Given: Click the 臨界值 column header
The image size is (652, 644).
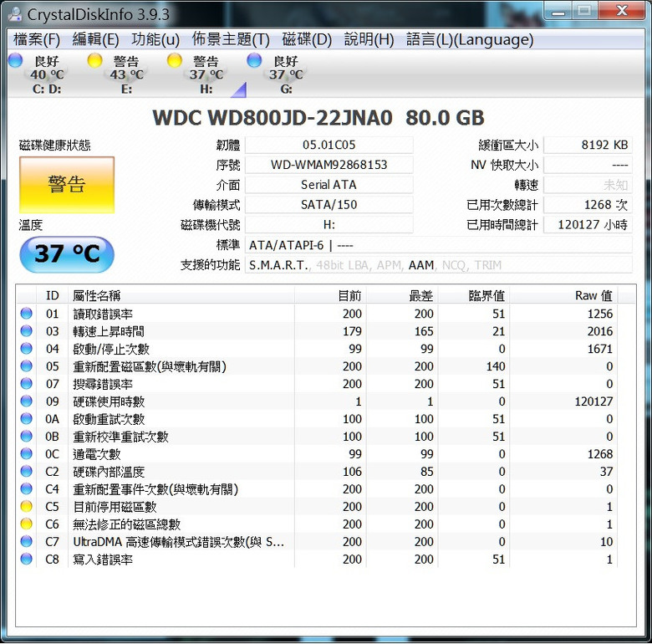Looking at the screenshot, I should pos(474,295).
